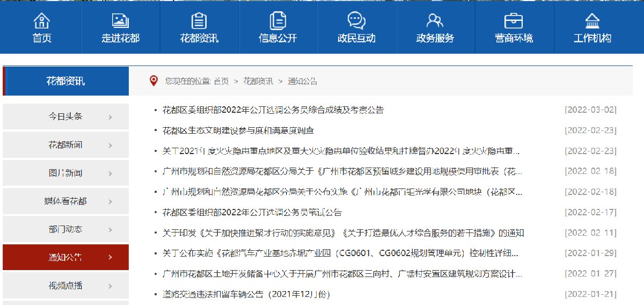The height and width of the screenshot is (305, 644).
Task: Select 部门动态 in the sidebar
Action: [65, 229]
